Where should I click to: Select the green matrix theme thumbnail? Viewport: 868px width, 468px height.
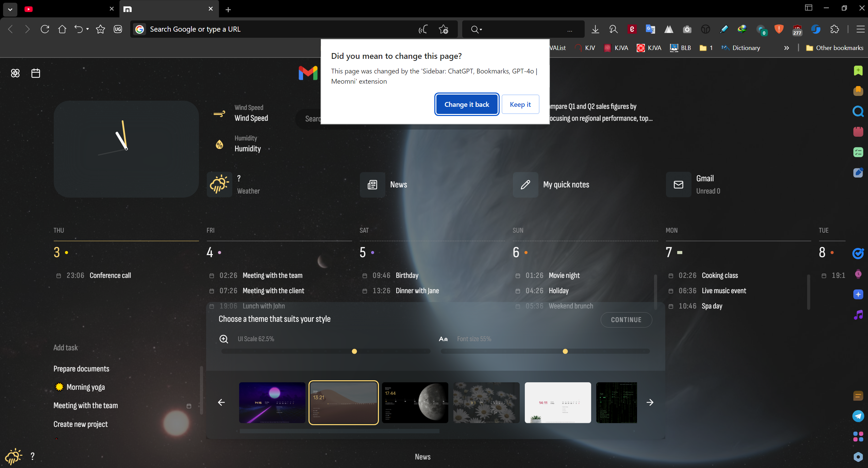(617, 403)
